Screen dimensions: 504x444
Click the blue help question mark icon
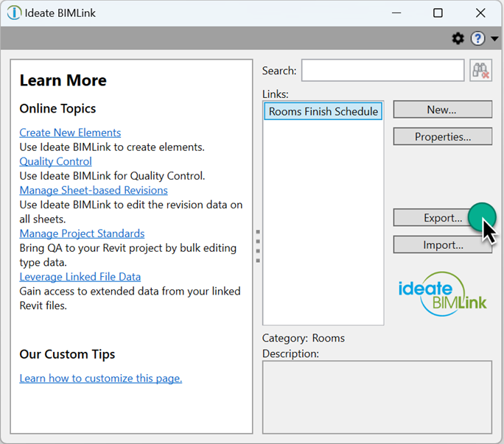pos(477,38)
